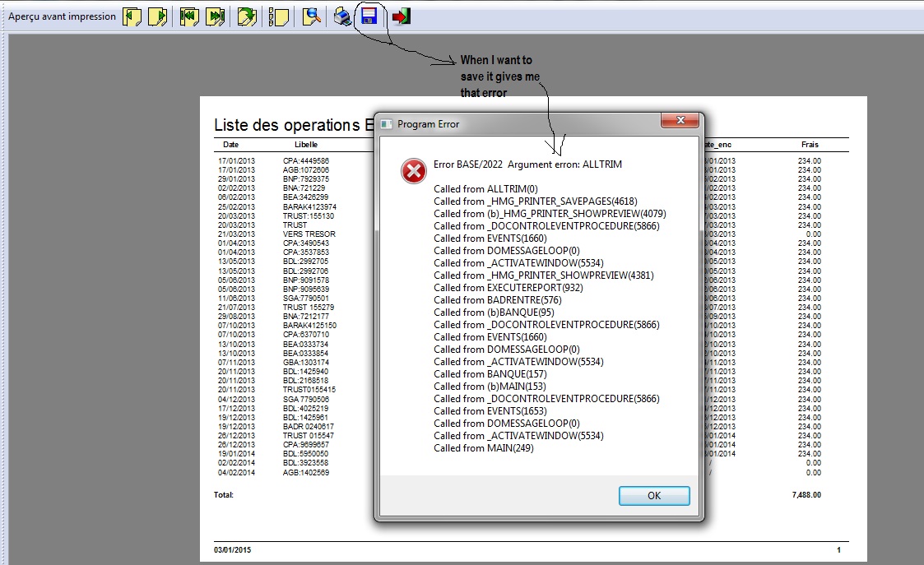Jump to the last page
The height and width of the screenshot is (565, 924).
216,16
